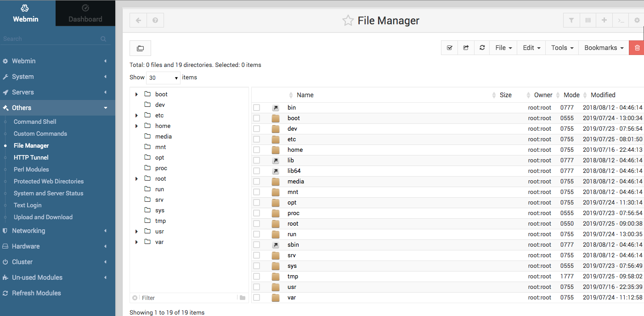Open the Bookmarks dropdown
644x316 pixels.
(604, 48)
